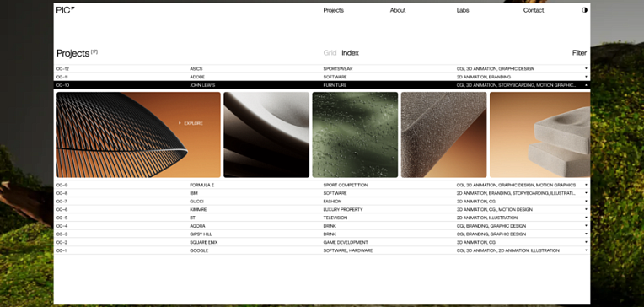Image resolution: width=644 pixels, height=307 pixels.
Task: Select the Index view option
Action: click(350, 52)
